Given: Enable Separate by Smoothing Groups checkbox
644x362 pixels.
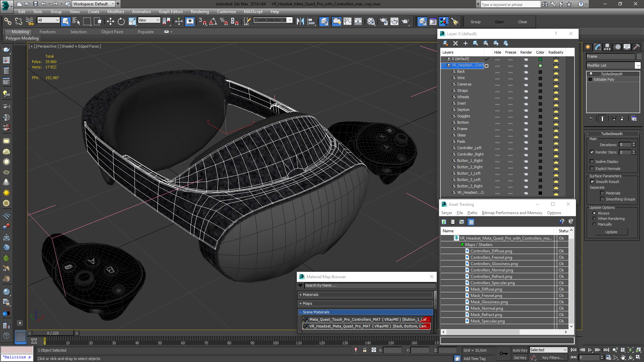Looking at the screenshot, I should tap(602, 199).
